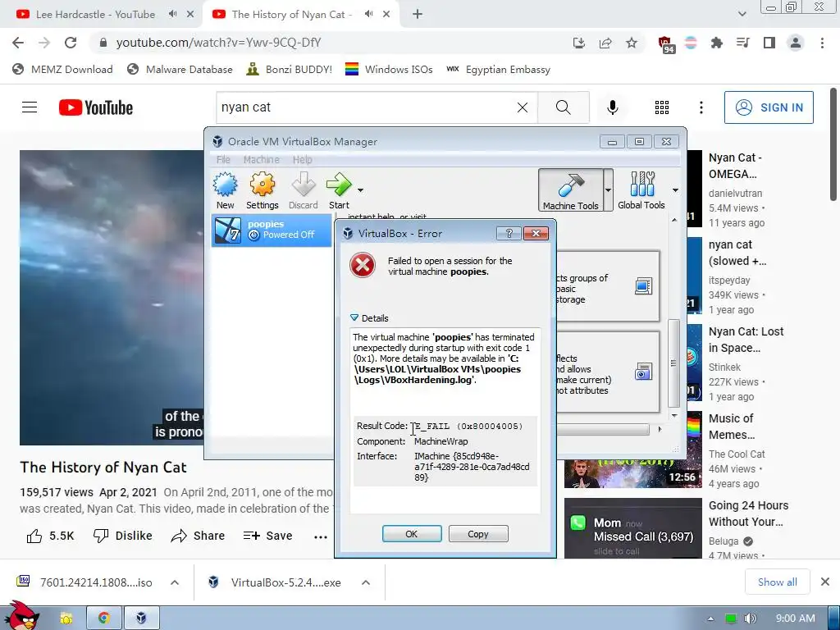Click the Discard arrow icon

pos(304,190)
